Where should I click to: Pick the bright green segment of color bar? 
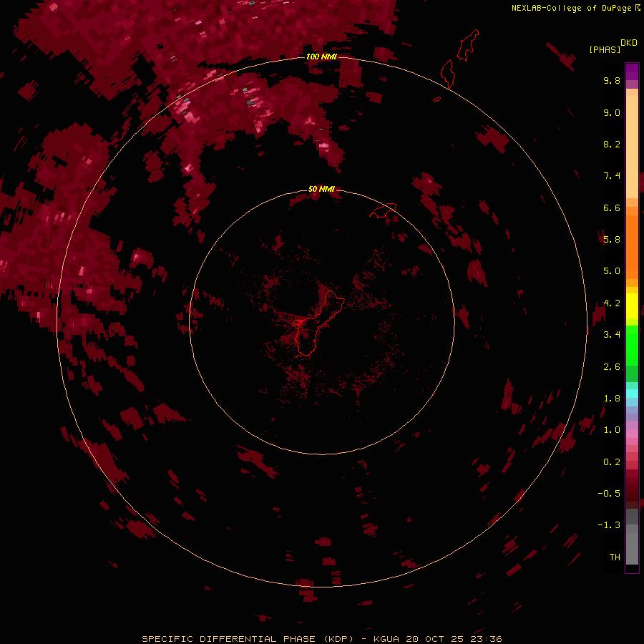pyautogui.click(x=632, y=345)
